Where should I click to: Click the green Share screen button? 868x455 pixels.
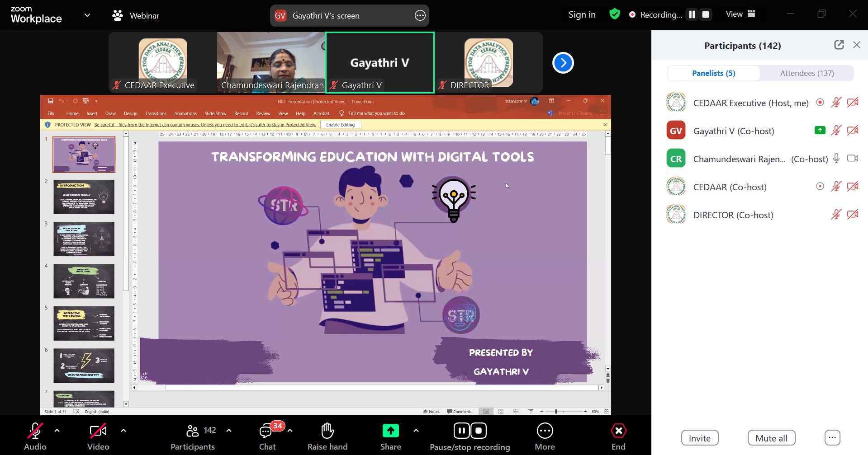coord(390,432)
